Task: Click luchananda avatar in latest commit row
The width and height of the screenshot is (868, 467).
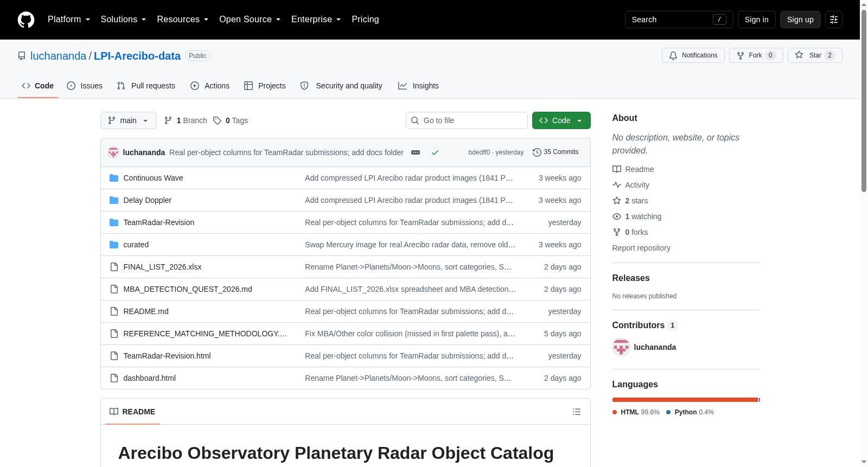Action: coord(113,152)
